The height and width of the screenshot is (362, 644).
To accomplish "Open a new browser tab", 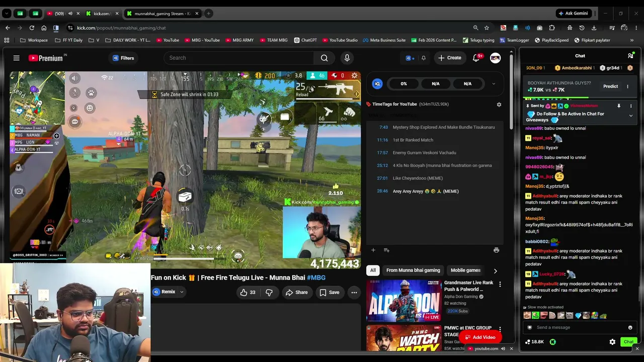I will pos(208,14).
